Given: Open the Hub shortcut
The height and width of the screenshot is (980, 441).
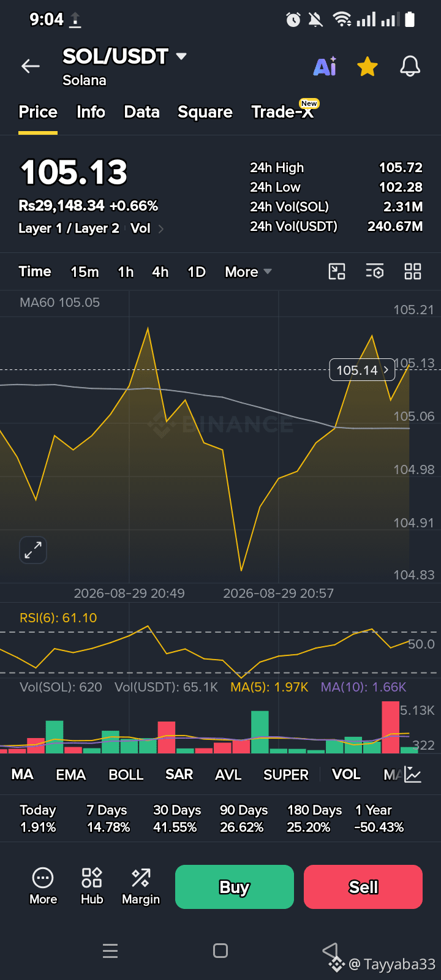Looking at the screenshot, I should click(x=92, y=886).
